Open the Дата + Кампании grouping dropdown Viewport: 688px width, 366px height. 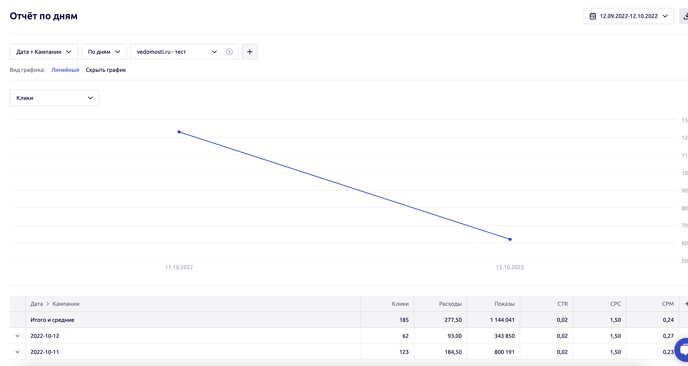pos(43,52)
